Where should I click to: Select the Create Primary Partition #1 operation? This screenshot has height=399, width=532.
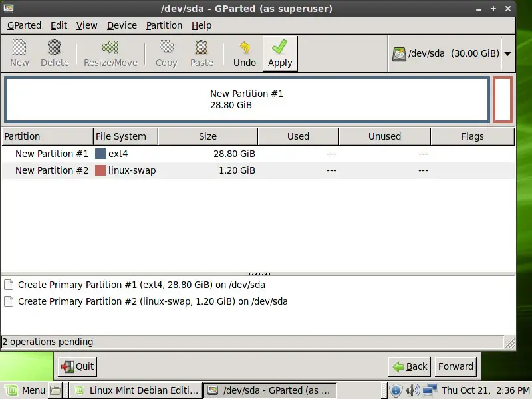coord(142,285)
